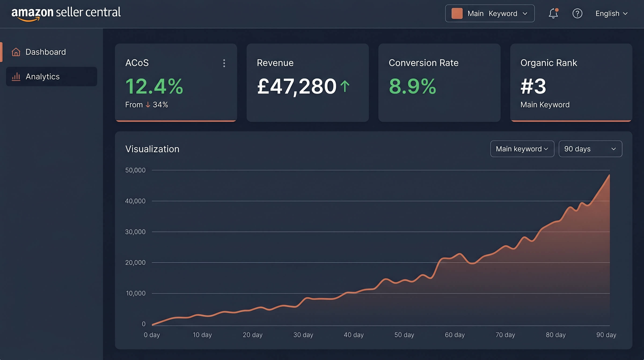Click the orange color swatch near Main Keyword
Viewport: 644px width, 360px height.
[x=457, y=13]
